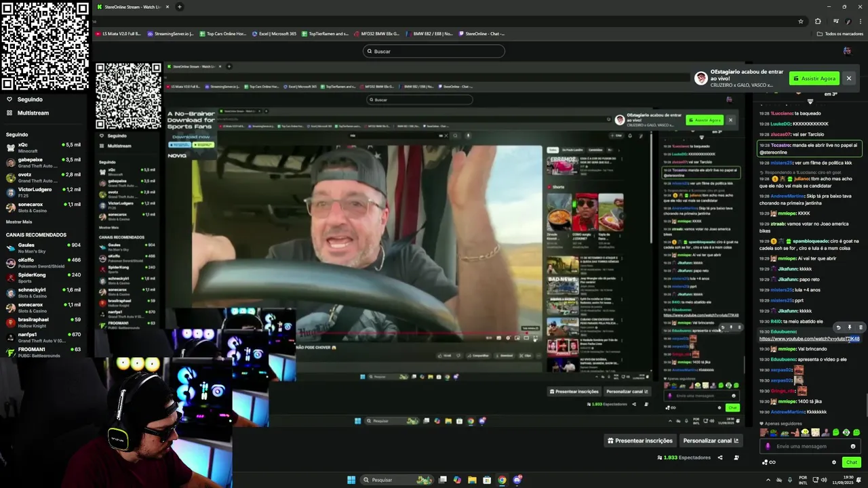Open user avatar beside search bar
Viewport: 868px width, 488px height.
tap(847, 51)
